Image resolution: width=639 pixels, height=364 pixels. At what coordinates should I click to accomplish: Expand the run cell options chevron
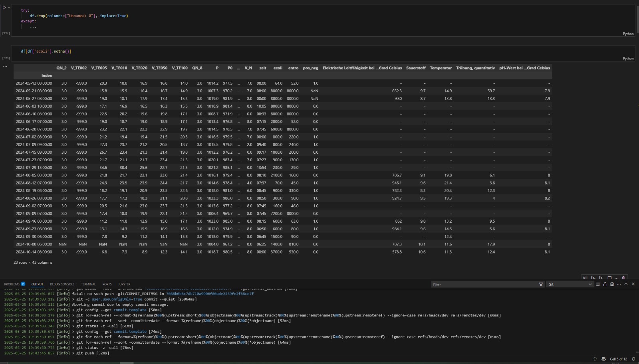coord(9,8)
